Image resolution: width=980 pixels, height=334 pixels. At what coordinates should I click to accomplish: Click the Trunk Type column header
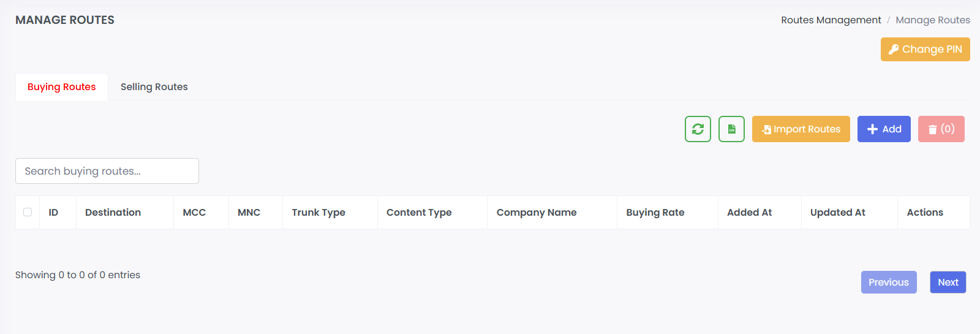318,213
